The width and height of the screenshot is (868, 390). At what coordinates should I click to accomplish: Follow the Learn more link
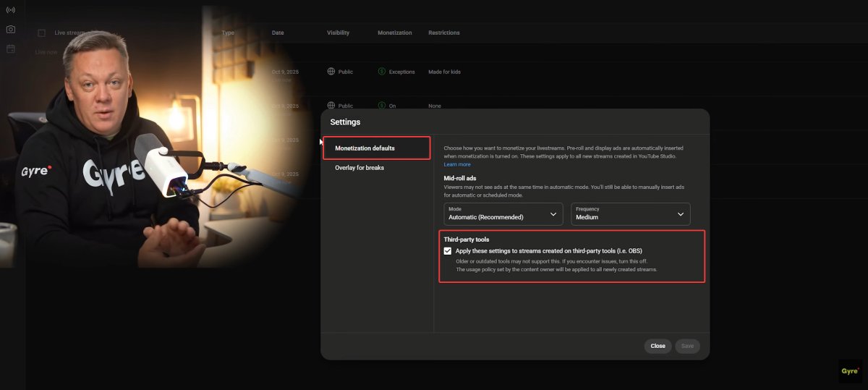click(457, 165)
